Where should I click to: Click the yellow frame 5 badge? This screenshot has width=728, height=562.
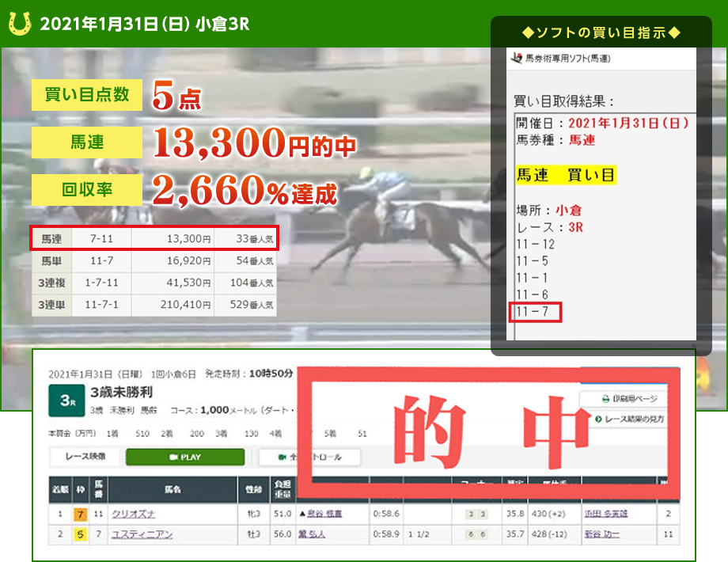pos(80,534)
